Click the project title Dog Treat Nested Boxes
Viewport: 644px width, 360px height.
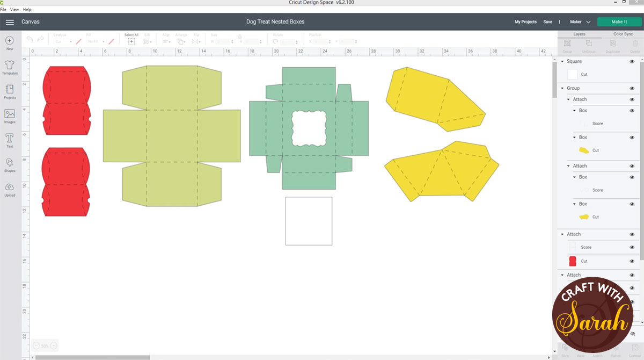tap(275, 22)
